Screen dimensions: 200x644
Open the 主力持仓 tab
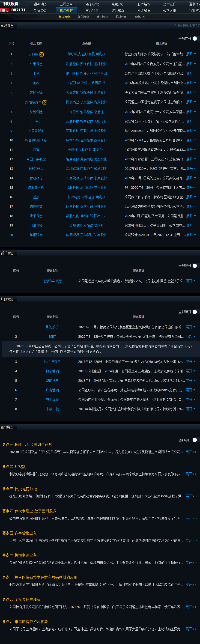[92, 11]
